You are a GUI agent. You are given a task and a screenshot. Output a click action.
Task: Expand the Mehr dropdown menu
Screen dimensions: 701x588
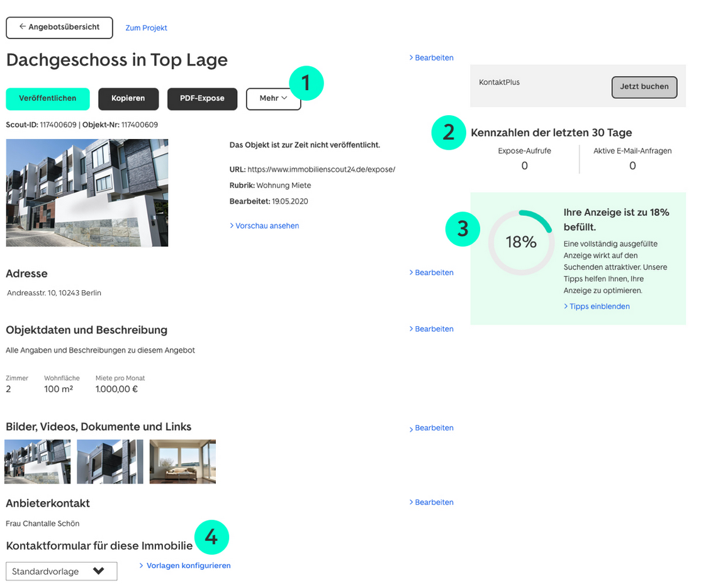[x=273, y=99]
